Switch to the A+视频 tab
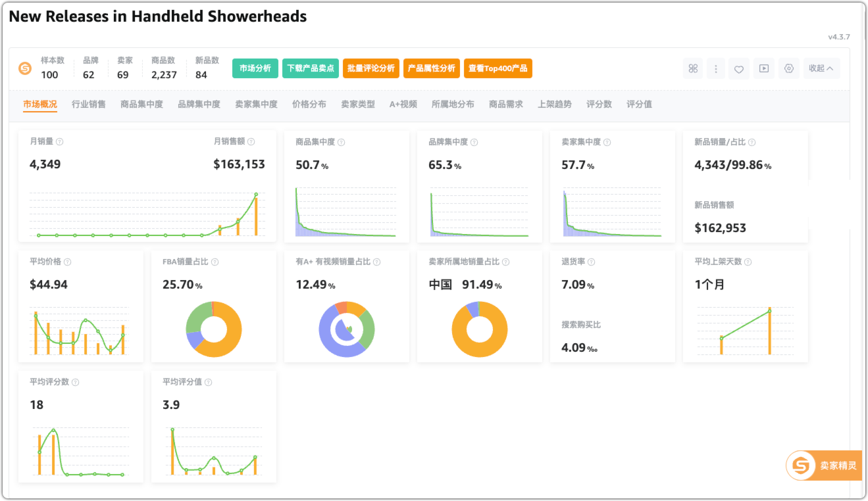The height and width of the screenshot is (501, 868). point(403,104)
